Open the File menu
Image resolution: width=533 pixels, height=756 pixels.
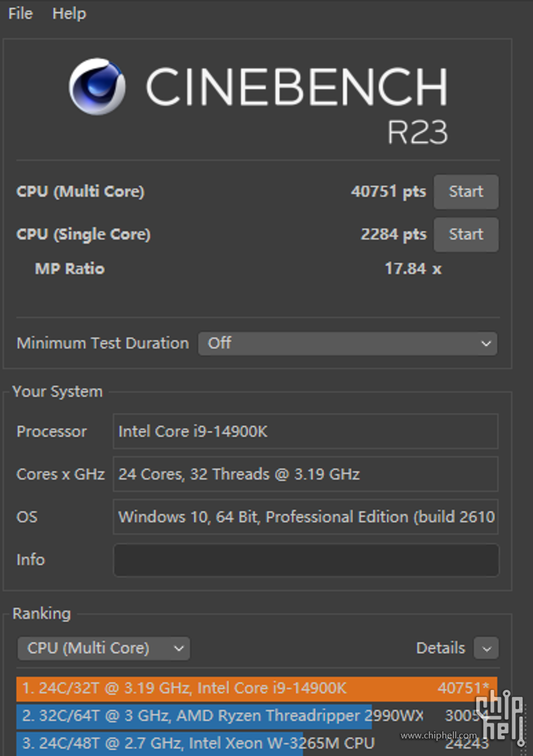coord(20,13)
